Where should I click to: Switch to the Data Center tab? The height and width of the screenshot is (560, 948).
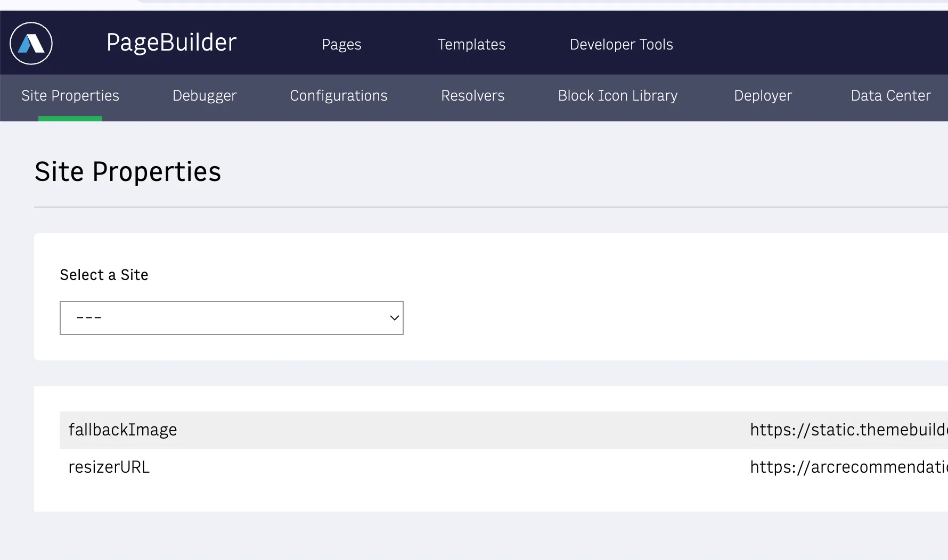pyautogui.click(x=890, y=96)
